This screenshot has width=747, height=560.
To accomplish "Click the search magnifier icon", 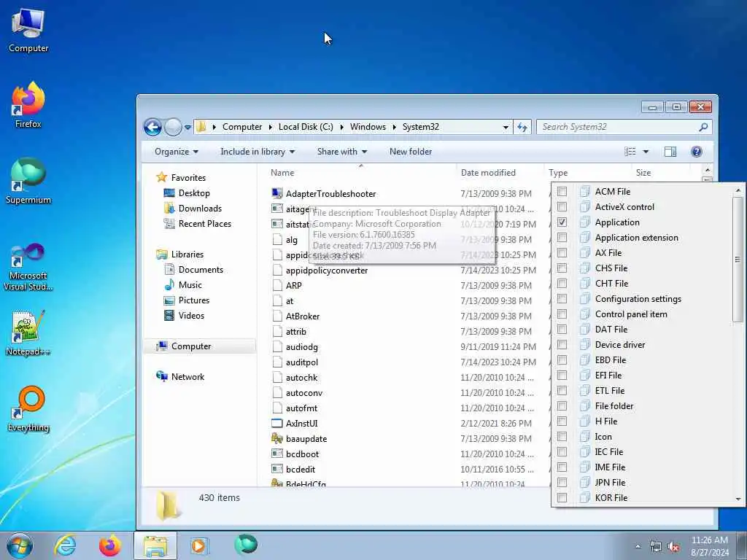I will [703, 127].
